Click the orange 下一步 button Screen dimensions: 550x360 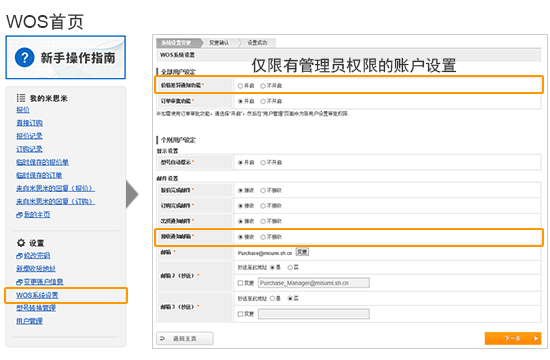(513, 338)
